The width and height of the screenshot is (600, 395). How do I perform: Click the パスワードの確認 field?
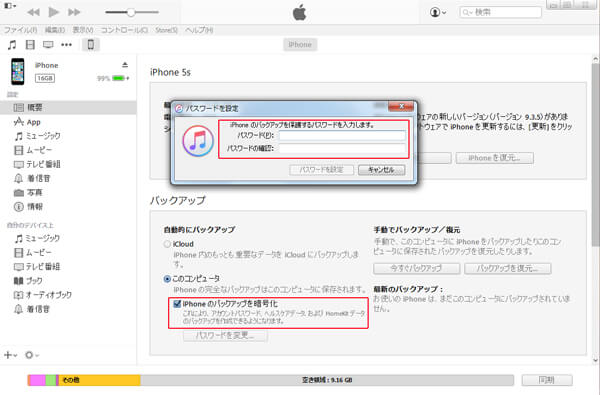coord(342,148)
